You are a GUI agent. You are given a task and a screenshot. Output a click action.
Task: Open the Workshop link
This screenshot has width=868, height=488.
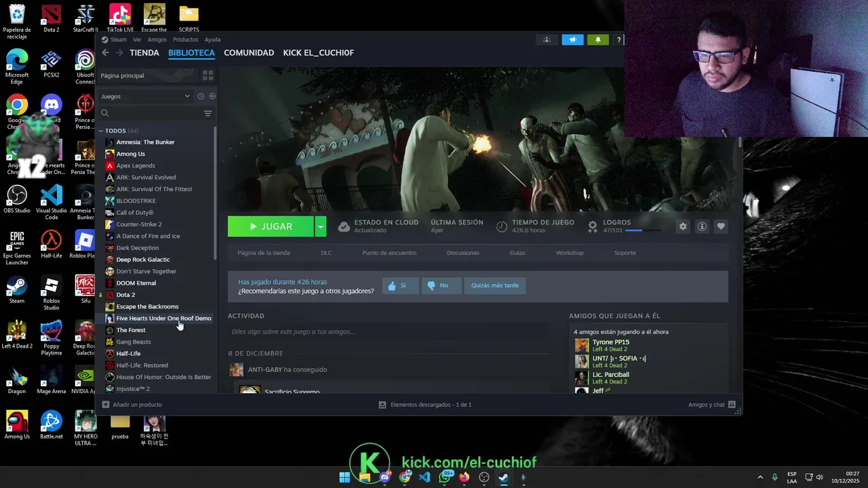coord(570,253)
